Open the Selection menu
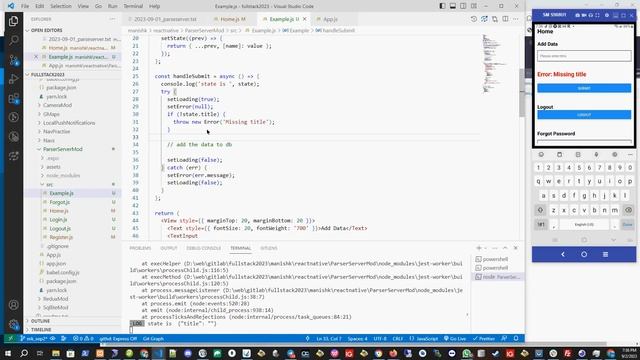The width and height of the screenshot is (640, 360). tap(61, 6)
